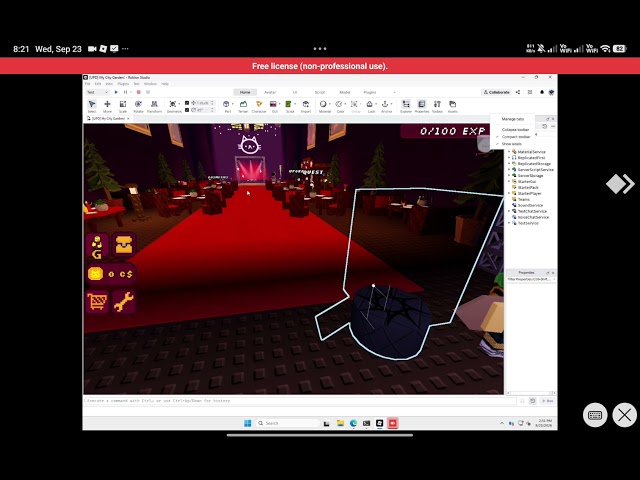Expand the ServerScriptService tree node
This screenshot has width=640, height=480.
[509, 169]
